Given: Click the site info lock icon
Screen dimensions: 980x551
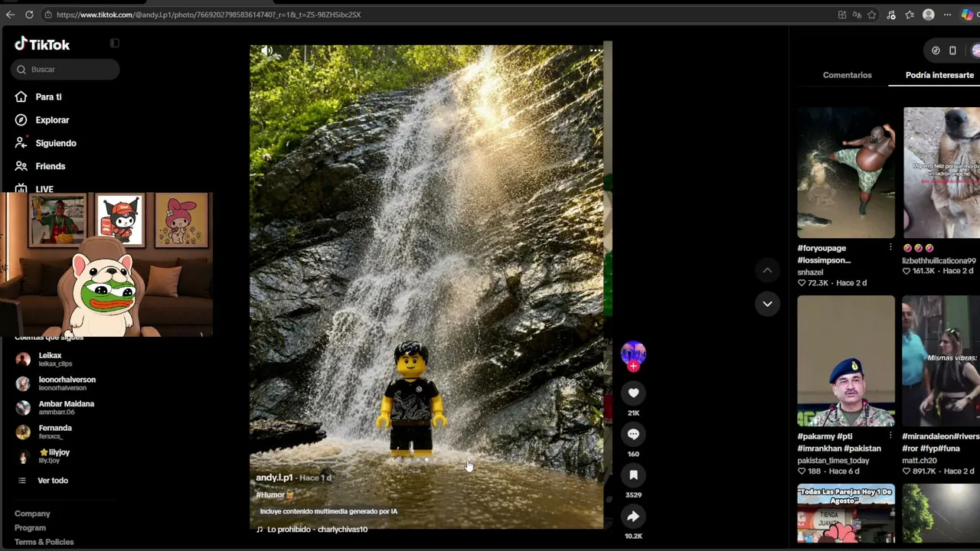Looking at the screenshot, I should 48,15.
